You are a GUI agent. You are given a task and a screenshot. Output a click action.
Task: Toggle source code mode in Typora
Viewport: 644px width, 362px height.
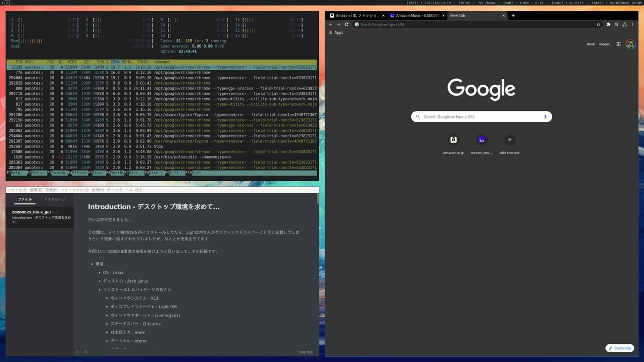(x=85, y=352)
